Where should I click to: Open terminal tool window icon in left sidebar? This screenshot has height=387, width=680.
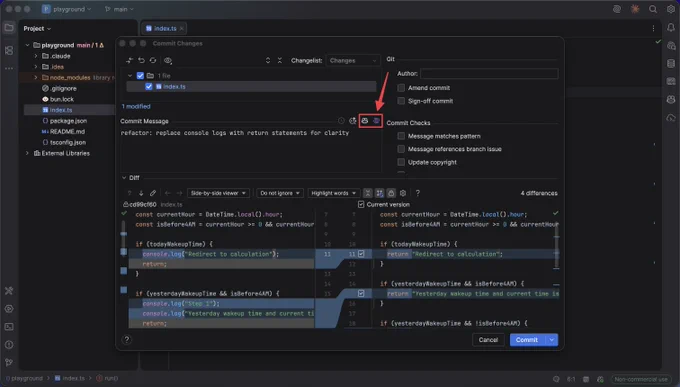pos(9,327)
